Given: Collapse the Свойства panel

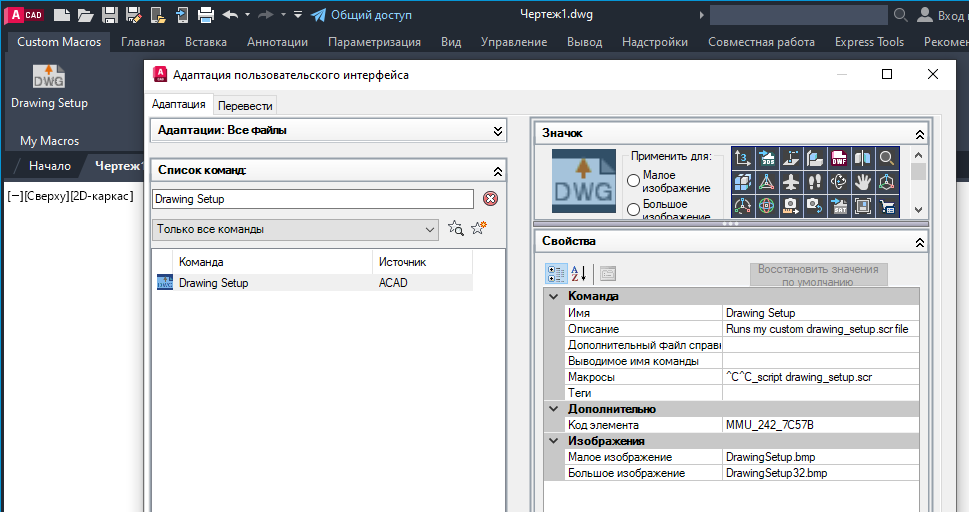Looking at the screenshot, I should coord(920,242).
